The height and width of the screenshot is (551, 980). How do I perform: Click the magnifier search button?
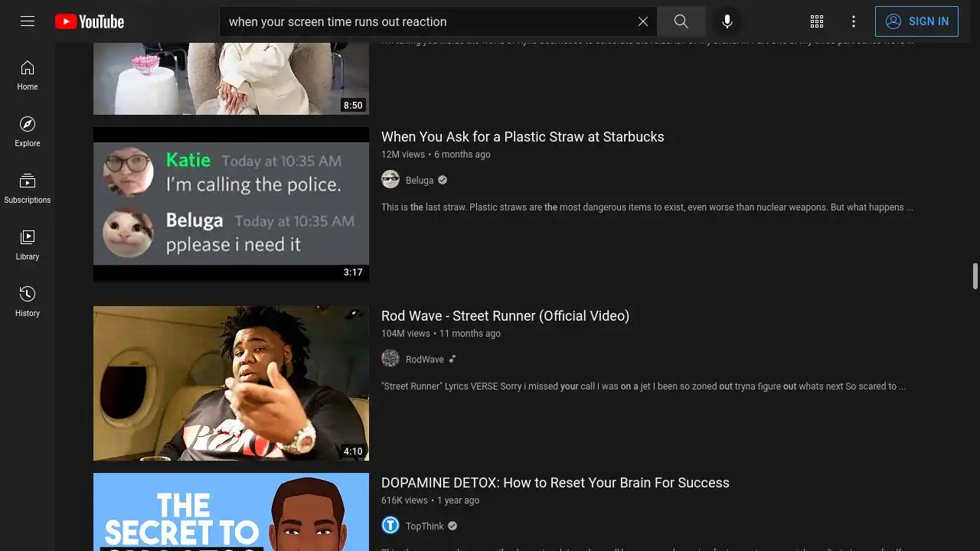pos(681,21)
